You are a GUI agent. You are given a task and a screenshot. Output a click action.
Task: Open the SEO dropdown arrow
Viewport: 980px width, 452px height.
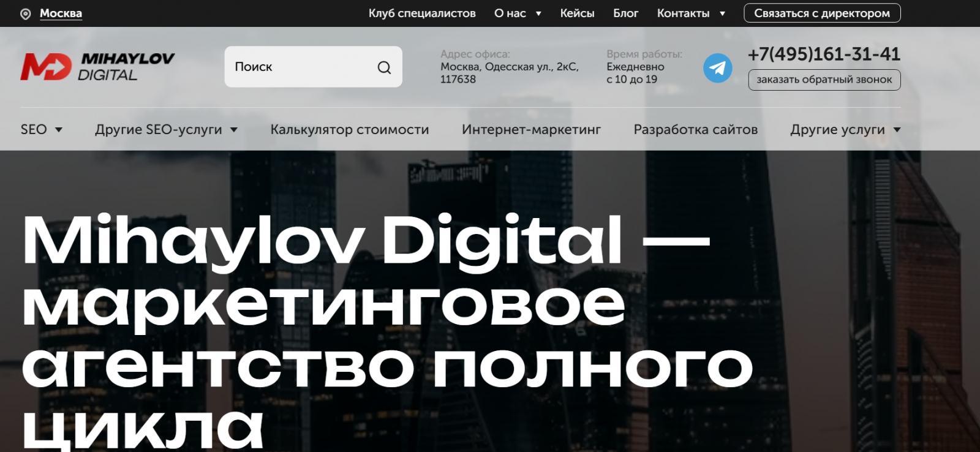pos(59,130)
